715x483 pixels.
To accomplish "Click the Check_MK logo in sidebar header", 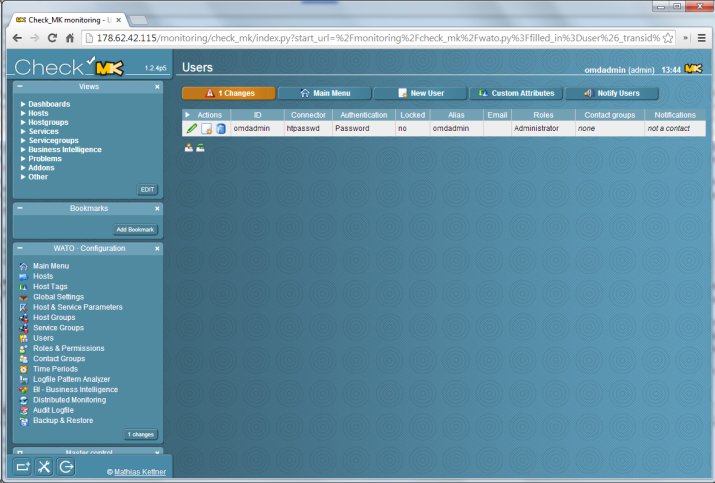I will 69,67.
